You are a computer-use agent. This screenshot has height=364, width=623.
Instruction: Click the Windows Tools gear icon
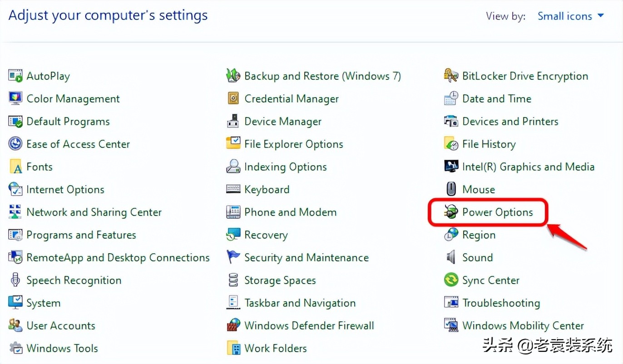click(x=15, y=348)
